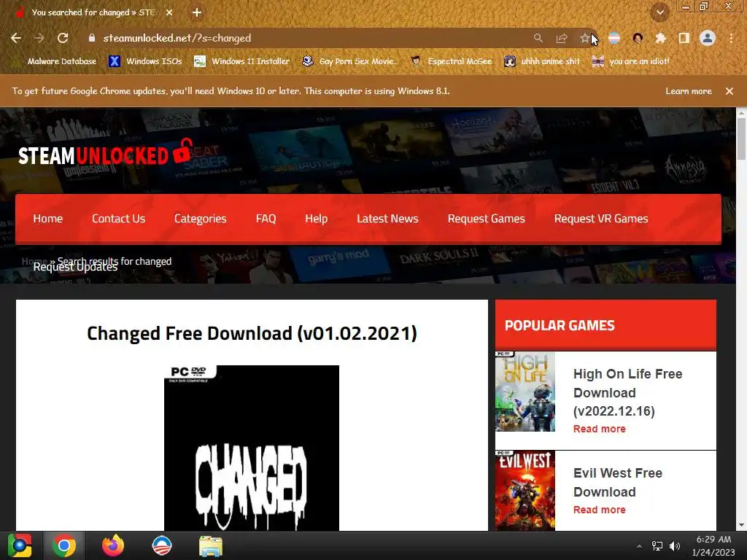The image size is (747, 560).
Task: Click the network tray icon
Action: click(x=657, y=546)
